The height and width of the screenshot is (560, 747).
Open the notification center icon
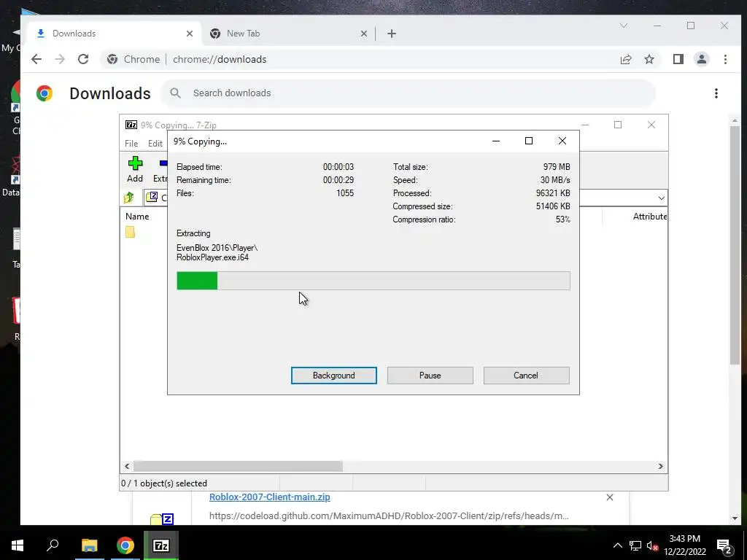[724, 545]
